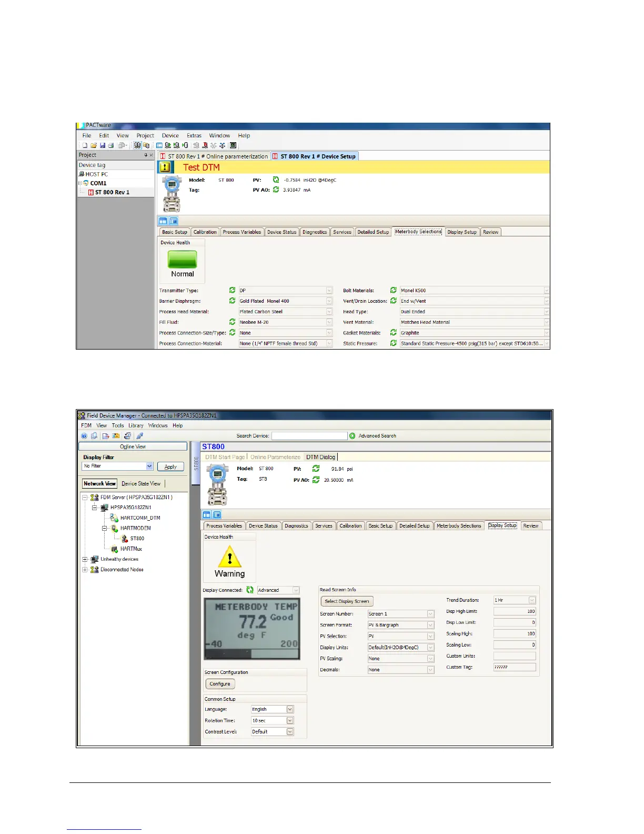Select ST800 device in FDM network tree
Screen dimensions: 644x834
coord(137,539)
